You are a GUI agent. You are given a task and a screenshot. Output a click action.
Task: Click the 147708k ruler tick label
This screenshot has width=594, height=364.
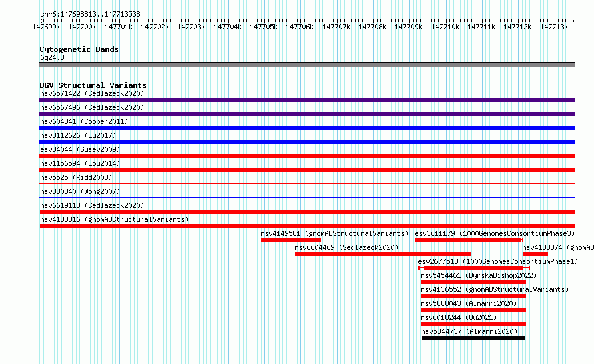[372, 27]
